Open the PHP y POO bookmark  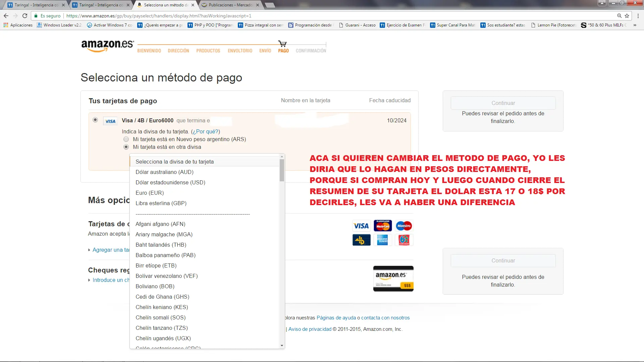coord(210,25)
